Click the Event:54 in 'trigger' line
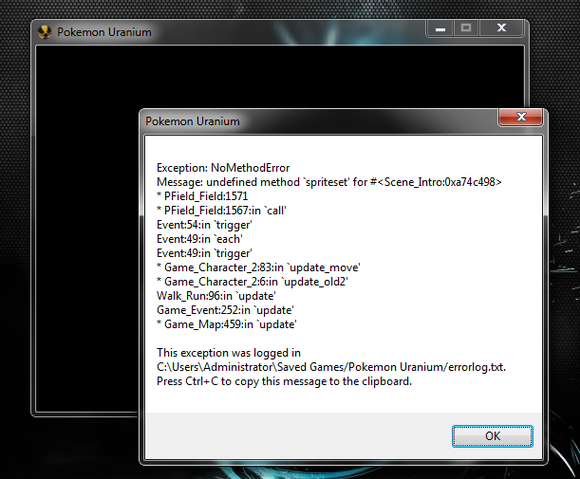 tap(204, 225)
